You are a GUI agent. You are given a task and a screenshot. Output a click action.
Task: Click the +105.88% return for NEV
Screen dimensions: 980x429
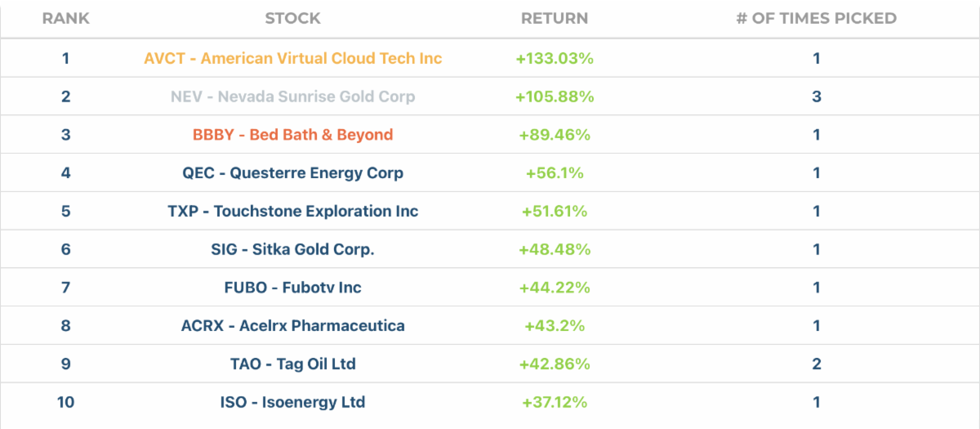coord(555,96)
